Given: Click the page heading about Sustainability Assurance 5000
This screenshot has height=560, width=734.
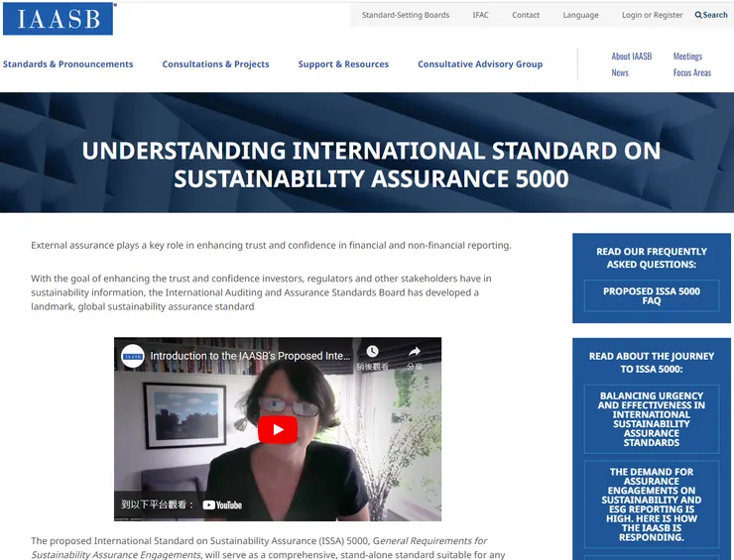Looking at the screenshot, I should 371,165.
